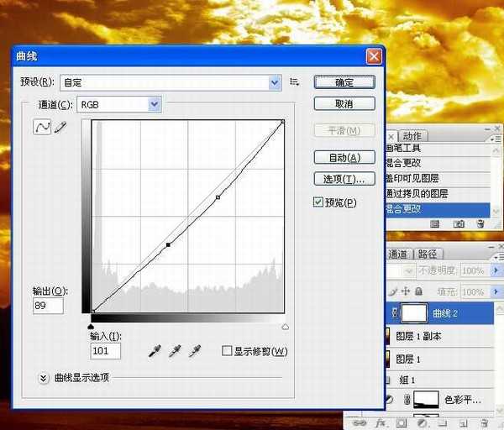Click the white point slider under the curve
504x430 pixels.
[x=285, y=326]
